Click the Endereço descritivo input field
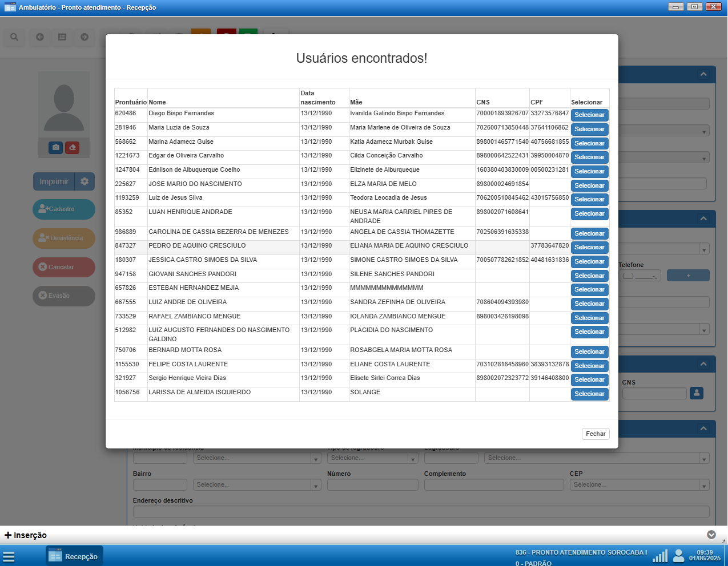Screen dimensions: 728x566 click(x=421, y=511)
